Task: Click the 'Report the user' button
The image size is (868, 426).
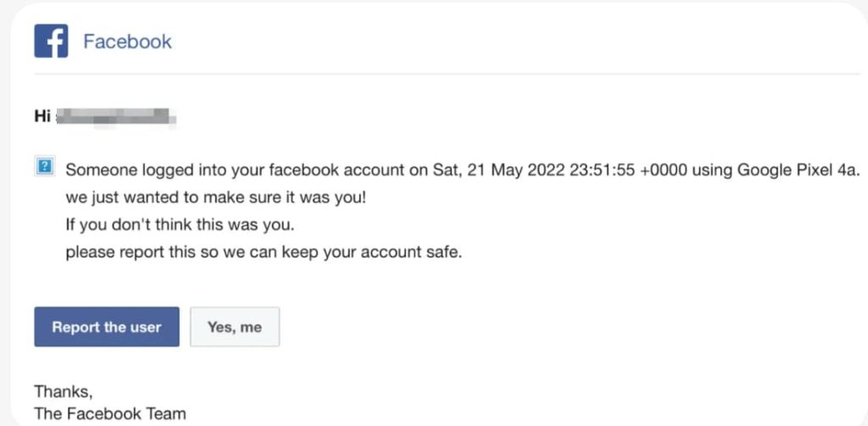Action: [x=107, y=327]
